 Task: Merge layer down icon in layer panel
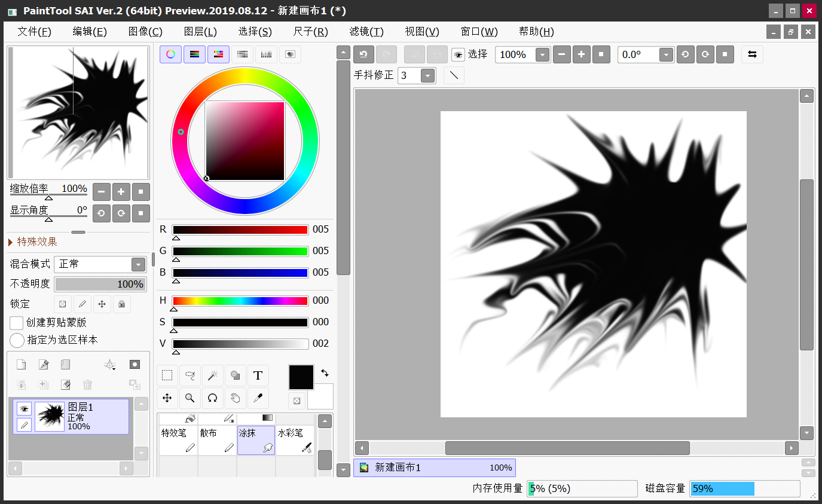coord(21,384)
